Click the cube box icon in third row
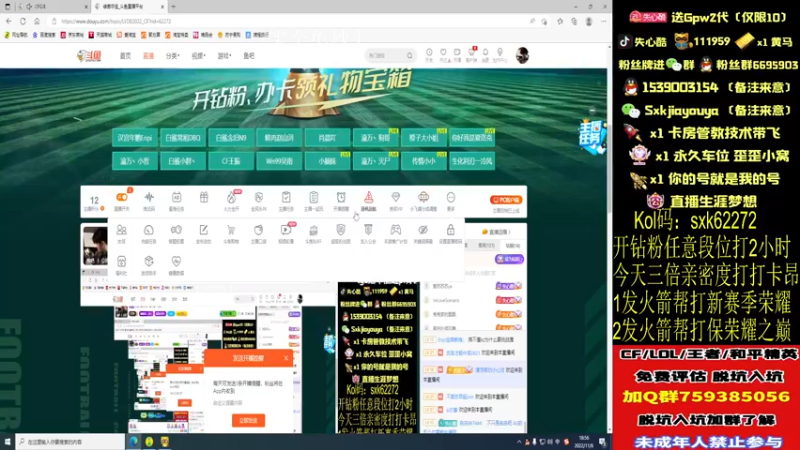This screenshot has width=800, height=450. (148, 262)
